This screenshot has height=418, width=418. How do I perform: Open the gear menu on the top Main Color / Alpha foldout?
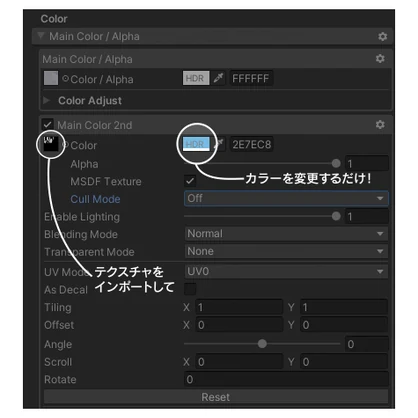coord(382,36)
